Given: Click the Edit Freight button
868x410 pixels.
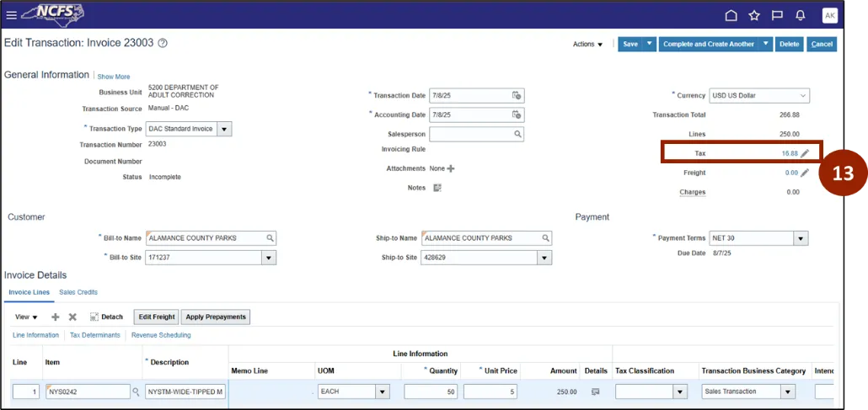Looking at the screenshot, I should click(x=156, y=317).
